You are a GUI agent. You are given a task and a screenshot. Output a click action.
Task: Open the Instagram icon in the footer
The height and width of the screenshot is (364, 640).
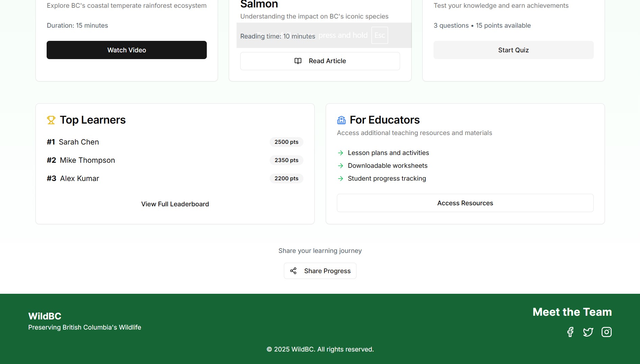[607, 332]
